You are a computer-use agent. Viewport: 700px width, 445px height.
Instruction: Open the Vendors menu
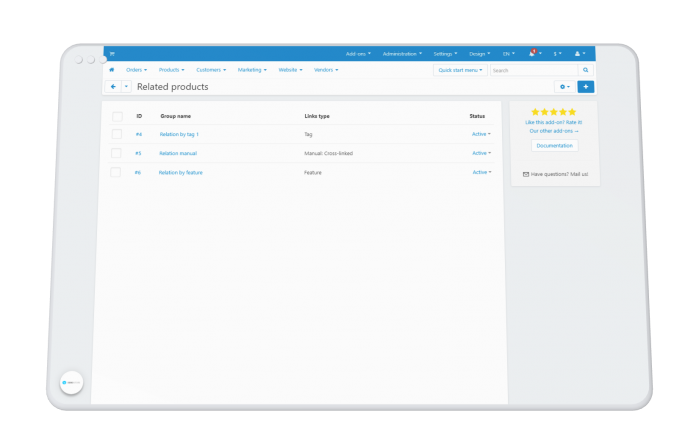(x=326, y=70)
